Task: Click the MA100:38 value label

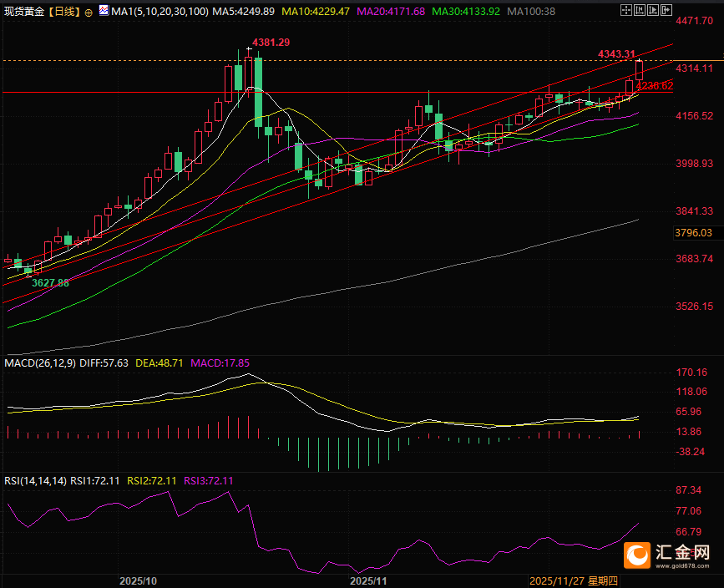Action: [531, 12]
